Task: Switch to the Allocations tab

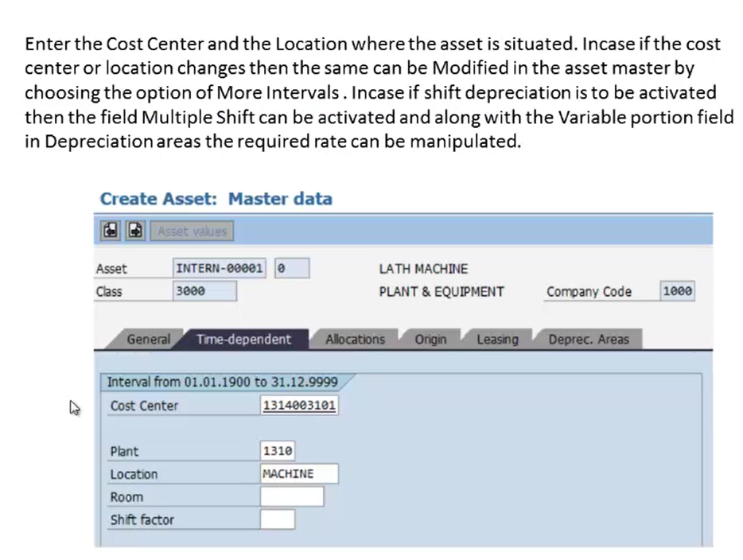Action: tap(355, 339)
